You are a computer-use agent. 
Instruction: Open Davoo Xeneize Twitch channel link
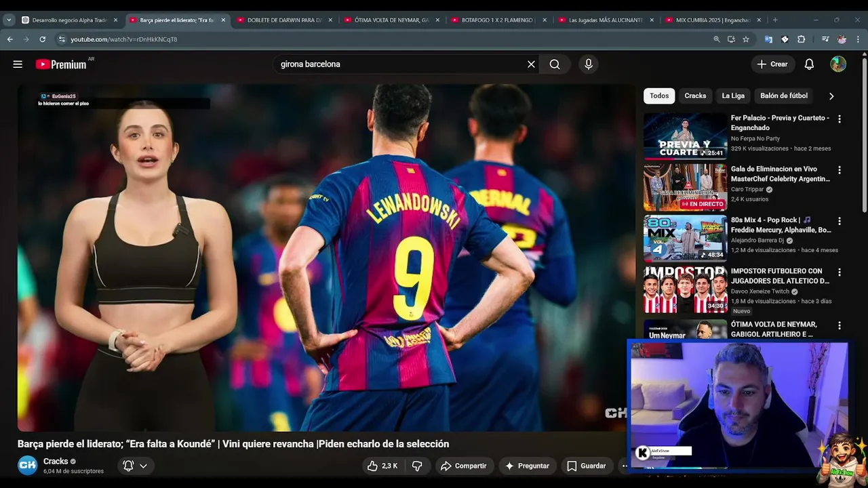[760, 291]
